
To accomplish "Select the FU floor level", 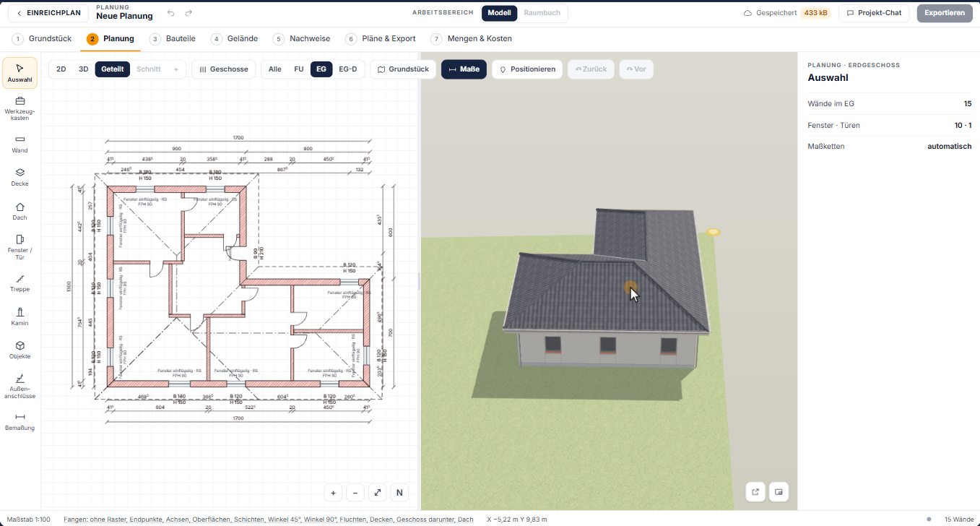I will [299, 69].
